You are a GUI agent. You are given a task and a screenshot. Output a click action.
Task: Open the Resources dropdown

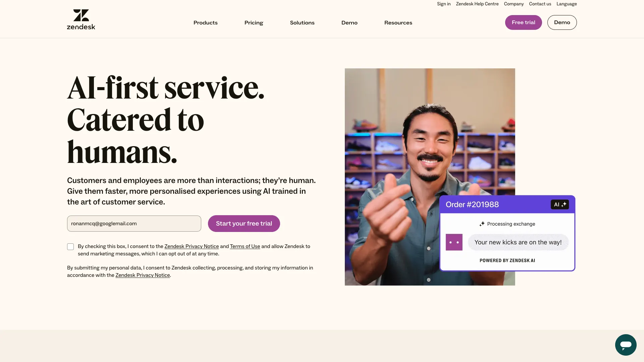[398, 23]
